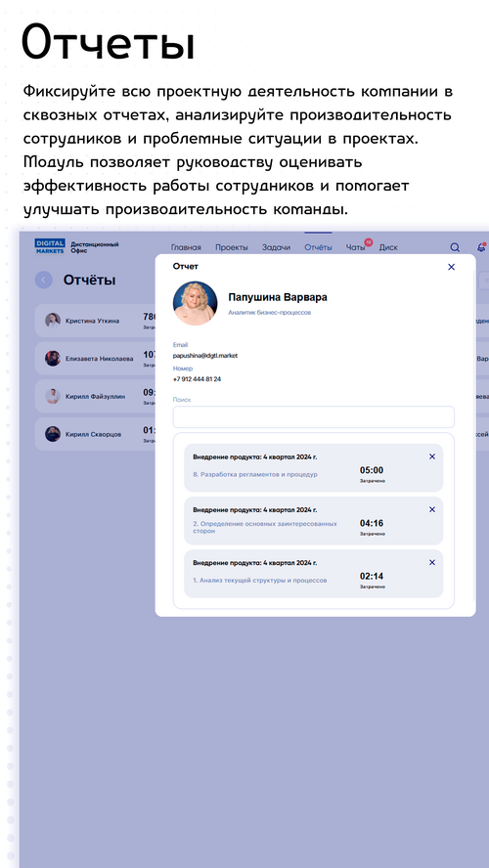Open the Чаты tab
This screenshot has height=868, width=489.
click(x=356, y=247)
